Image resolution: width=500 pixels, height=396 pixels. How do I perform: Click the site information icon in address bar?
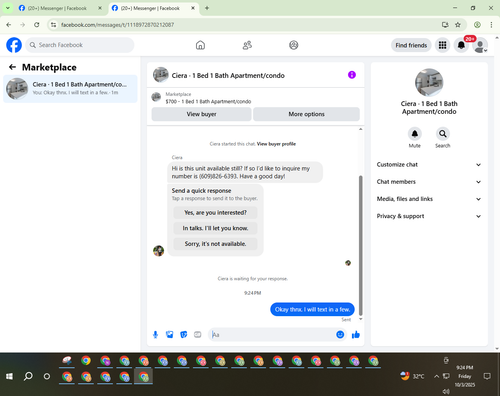click(x=54, y=25)
